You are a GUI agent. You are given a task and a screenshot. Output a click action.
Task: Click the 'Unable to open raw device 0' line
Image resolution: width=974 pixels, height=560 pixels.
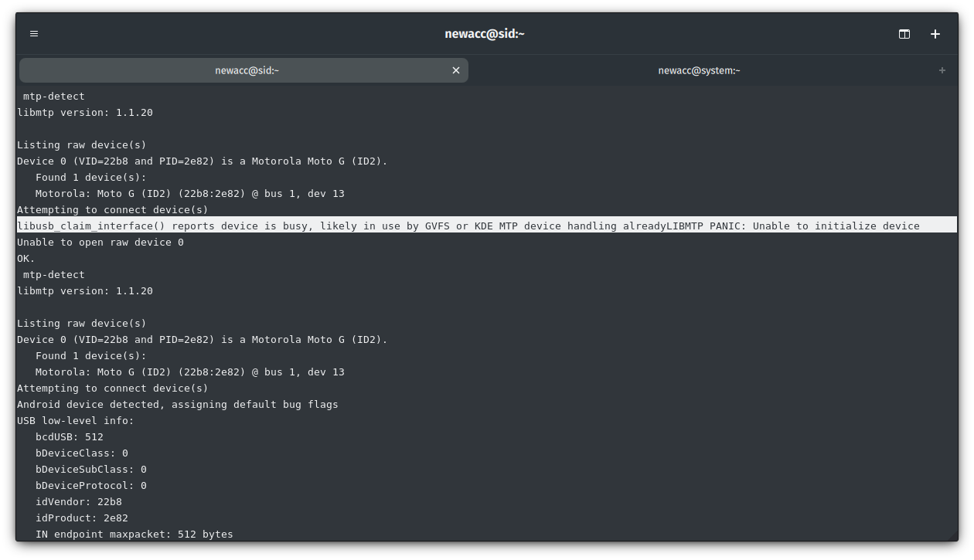pos(100,242)
